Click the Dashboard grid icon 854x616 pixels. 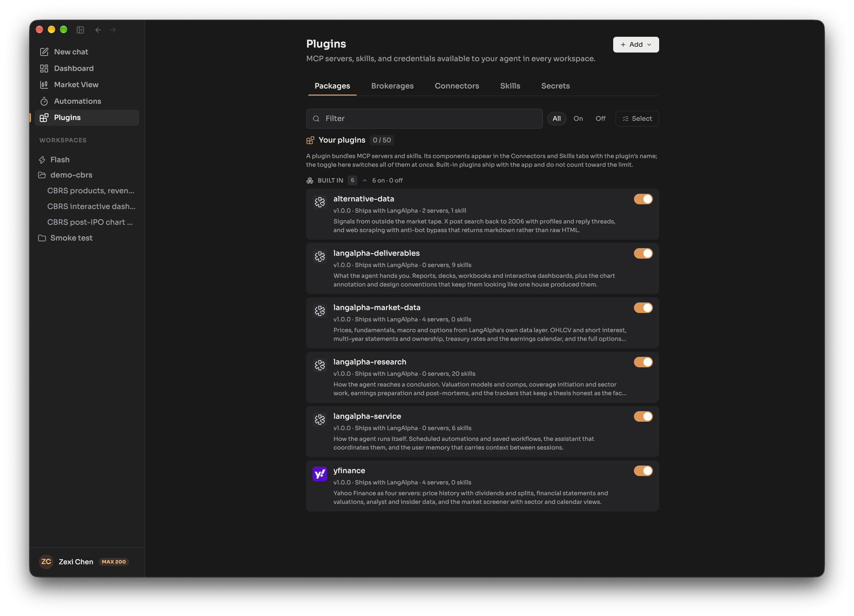tap(44, 68)
